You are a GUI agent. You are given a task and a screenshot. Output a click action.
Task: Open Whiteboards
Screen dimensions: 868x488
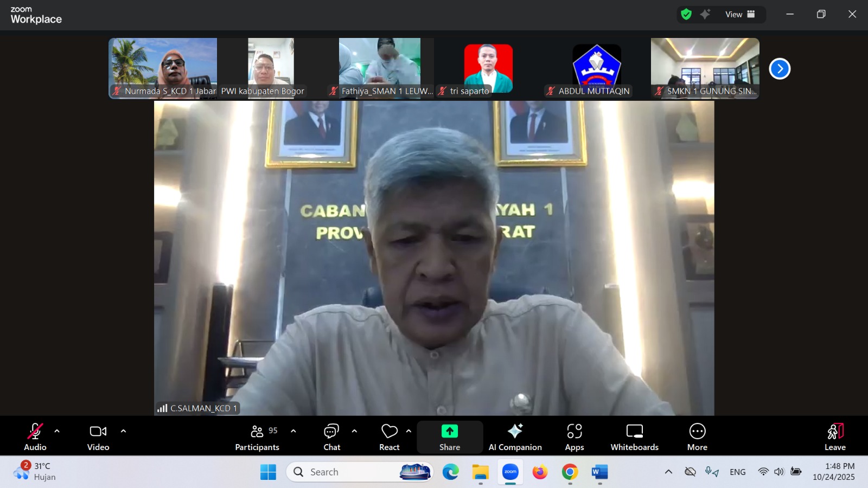(x=634, y=437)
